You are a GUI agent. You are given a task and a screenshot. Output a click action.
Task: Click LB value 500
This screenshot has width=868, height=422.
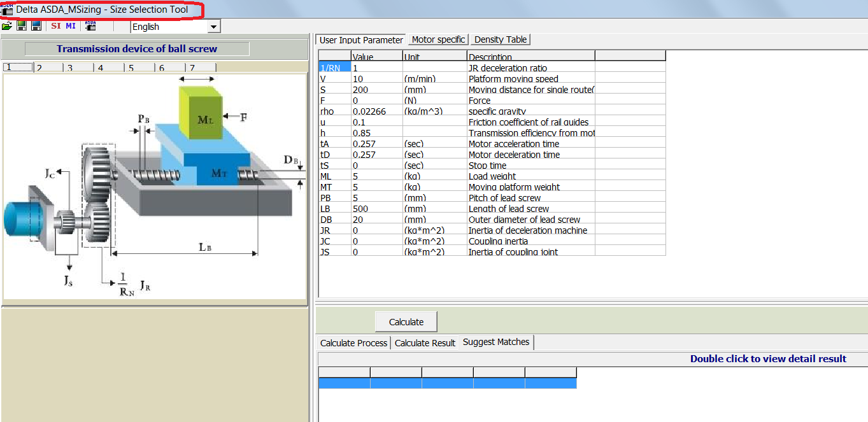377,208
